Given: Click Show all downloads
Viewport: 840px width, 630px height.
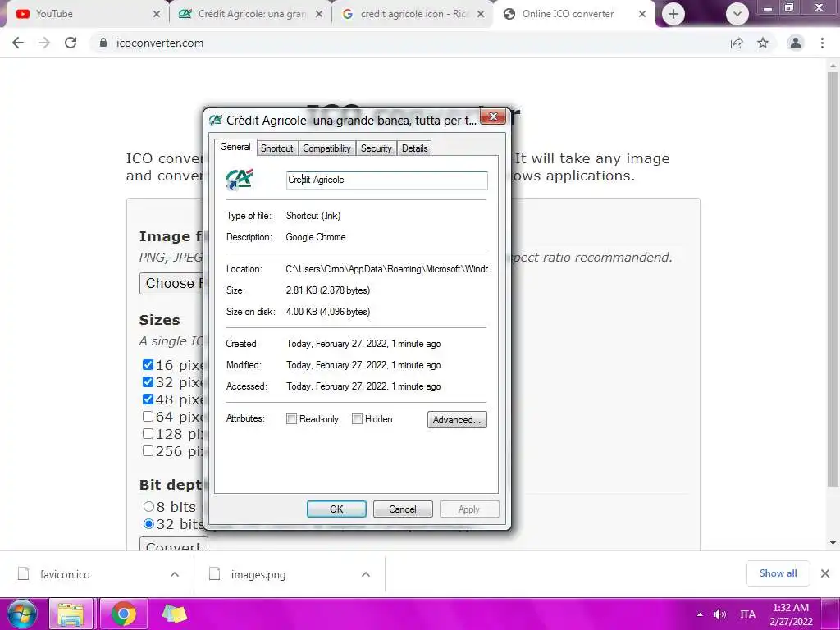Looking at the screenshot, I should pyautogui.click(x=778, y=573).
